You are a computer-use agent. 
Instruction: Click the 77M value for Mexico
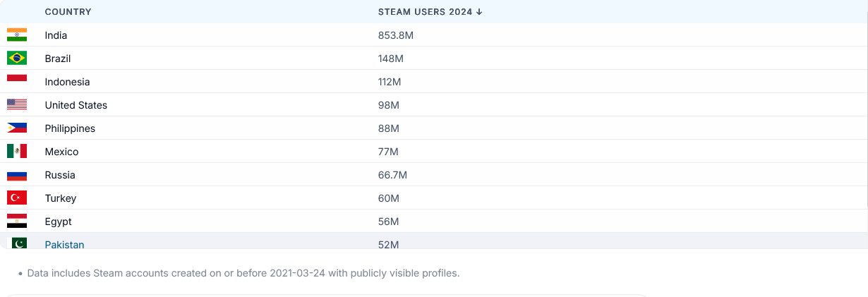(388, 152)
